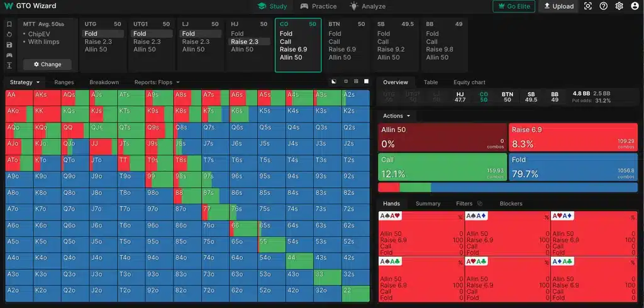Open the settings gear in the top bar
Image resolution: width=644 pixels, height=308 pixels.
pyautogui.click(x=619, y=6)
